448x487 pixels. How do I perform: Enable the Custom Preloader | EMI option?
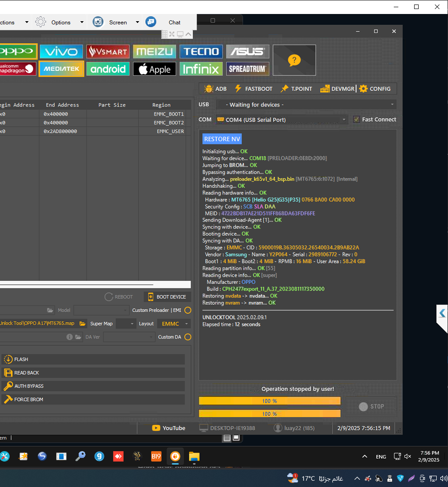[188, 310]
